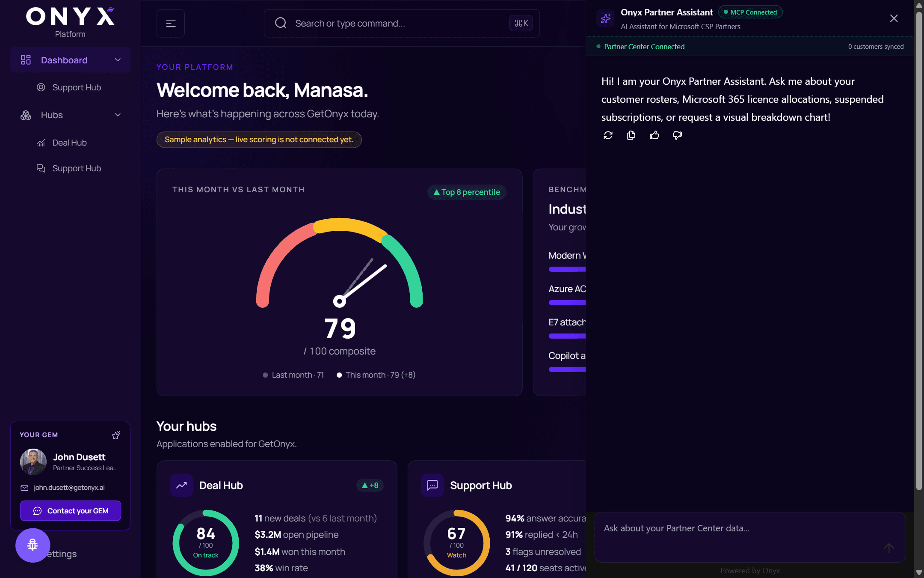Focus the Search or type command field
924x578 pixels.
tap(402, 23)
